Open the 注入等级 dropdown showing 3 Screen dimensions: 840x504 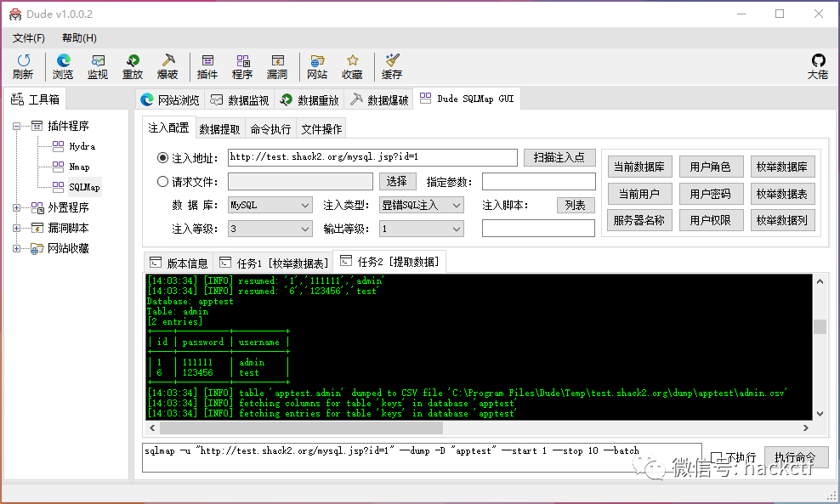[270, 229]
